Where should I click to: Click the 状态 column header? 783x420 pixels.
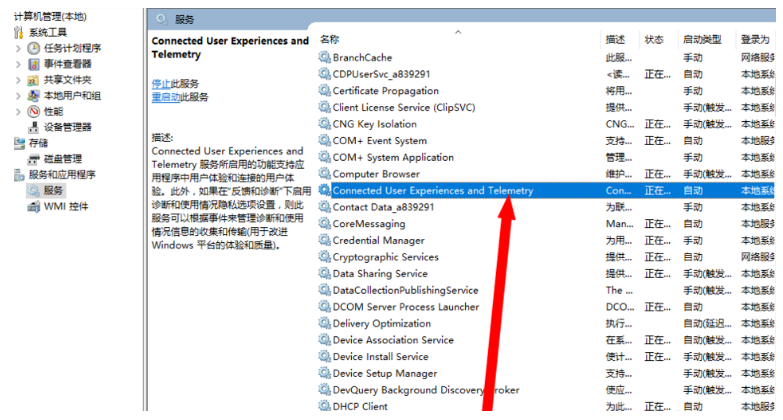(x=654, y=39)
